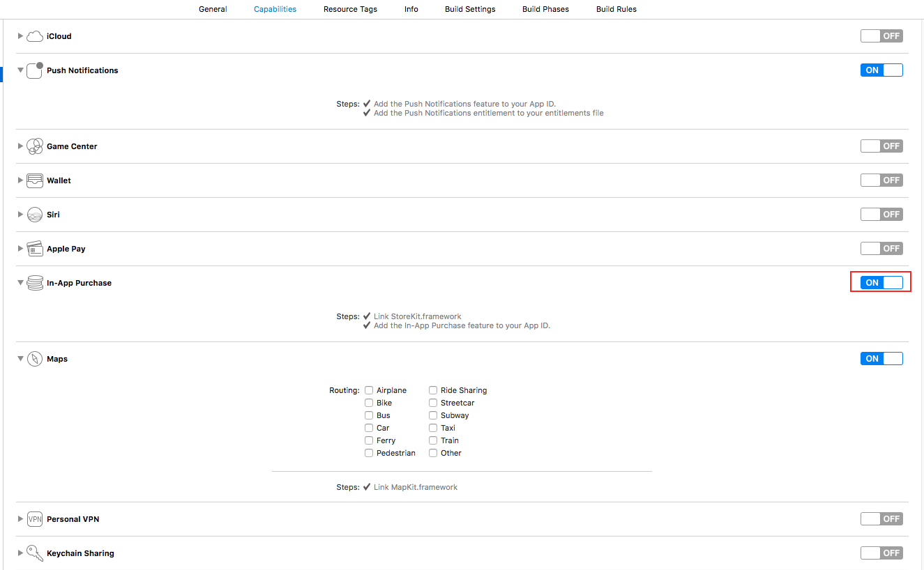Click the In-App Purchase label
This screenshot has height=570, width=924.
(79, 283)
